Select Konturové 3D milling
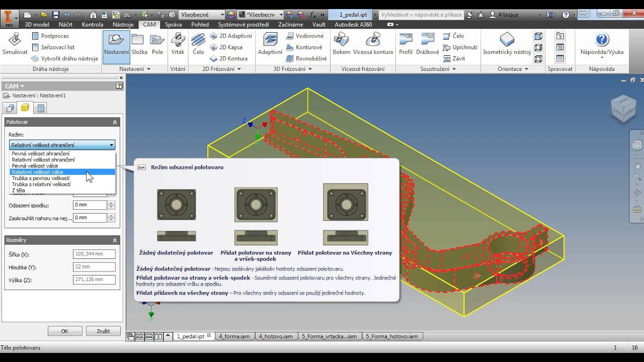 [x=304, y=47]
